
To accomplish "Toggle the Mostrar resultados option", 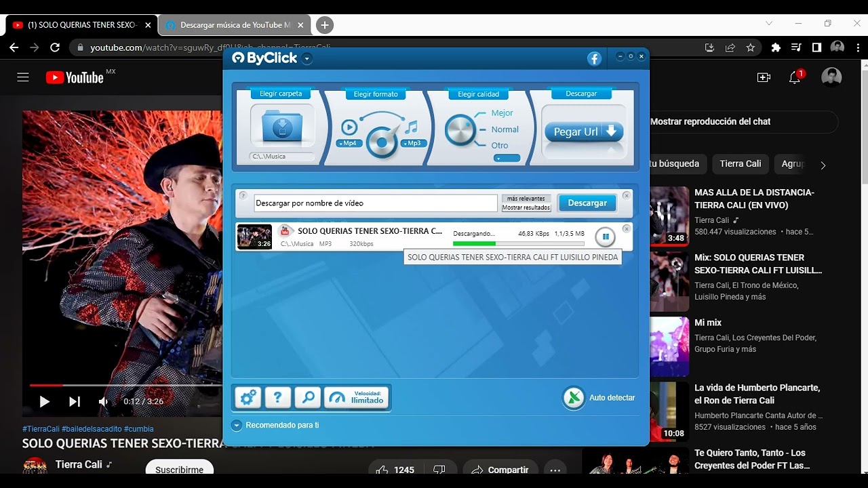I will point(526,207).
